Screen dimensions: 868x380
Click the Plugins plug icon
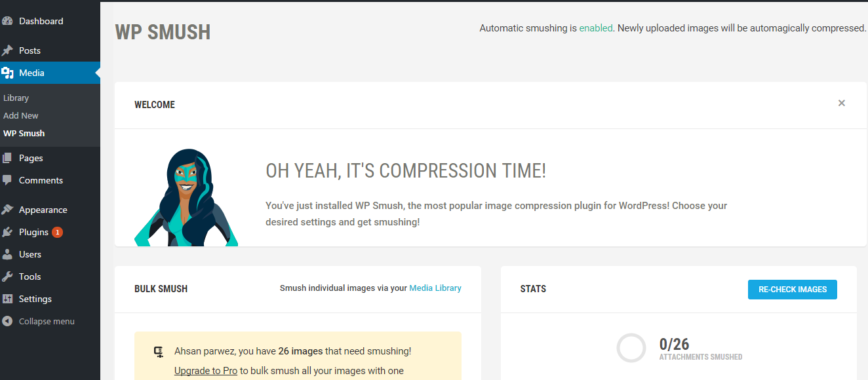[x=7, y=232]
